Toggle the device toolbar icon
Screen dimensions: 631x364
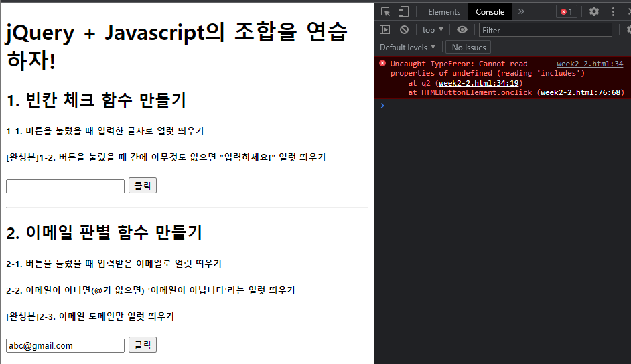403,11
